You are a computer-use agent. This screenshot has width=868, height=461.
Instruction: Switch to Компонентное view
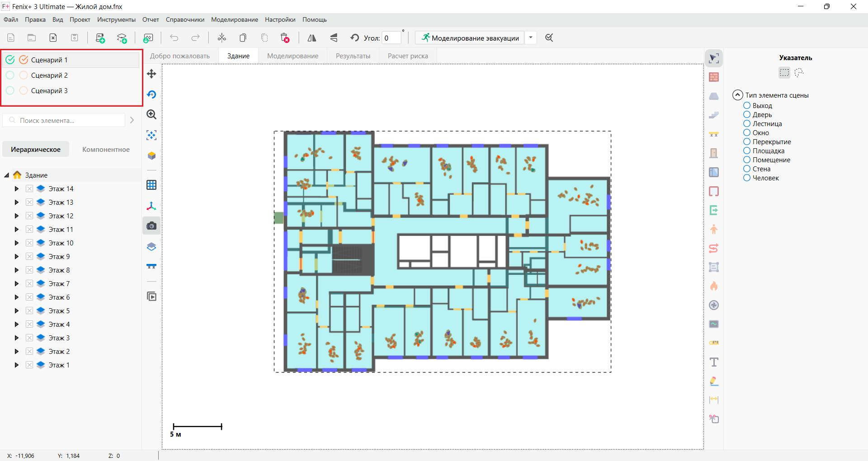point(106,149)
